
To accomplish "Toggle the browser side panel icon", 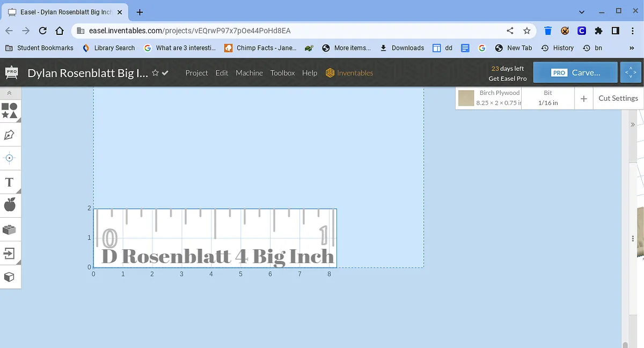I will pyautogui.click(x=616, y=31).
